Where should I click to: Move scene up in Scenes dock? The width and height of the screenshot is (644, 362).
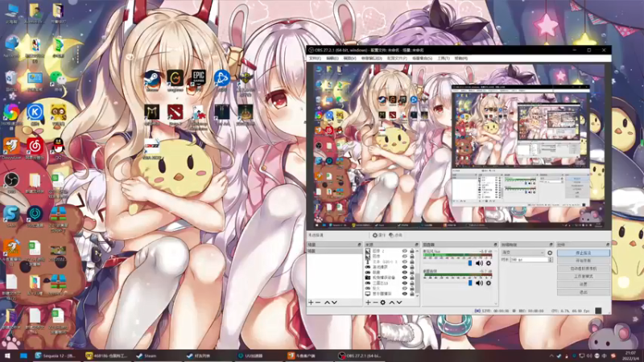click(x=327, y=302)
